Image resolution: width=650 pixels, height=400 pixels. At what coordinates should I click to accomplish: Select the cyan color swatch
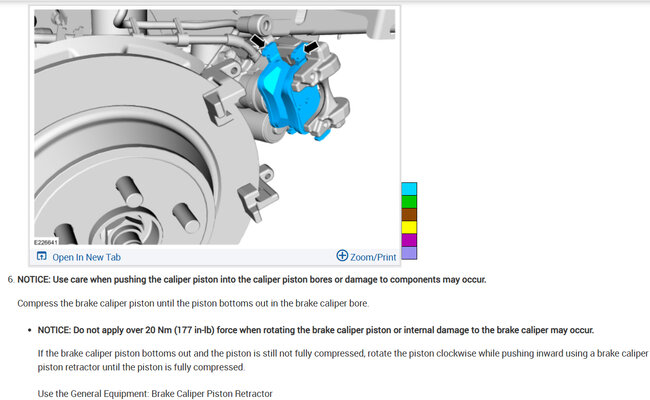pyautogui.click(x=409, y=189)
